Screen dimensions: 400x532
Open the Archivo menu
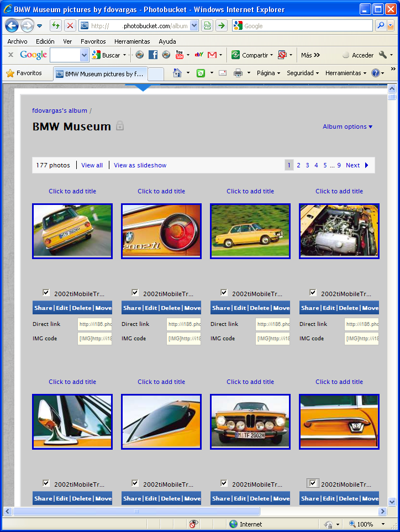pyautogui.click(x=17, y=41)
